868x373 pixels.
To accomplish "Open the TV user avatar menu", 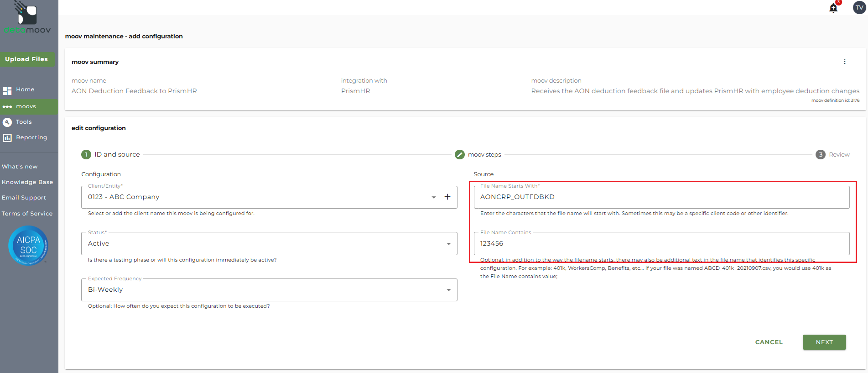I will click(859, 8).
